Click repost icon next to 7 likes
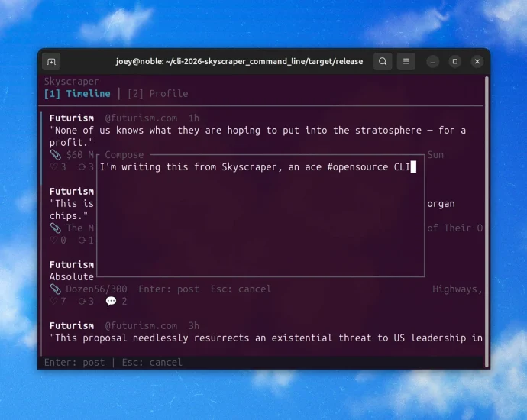The height and width of the screenshot is (420, 527). (x=82, y=302)
